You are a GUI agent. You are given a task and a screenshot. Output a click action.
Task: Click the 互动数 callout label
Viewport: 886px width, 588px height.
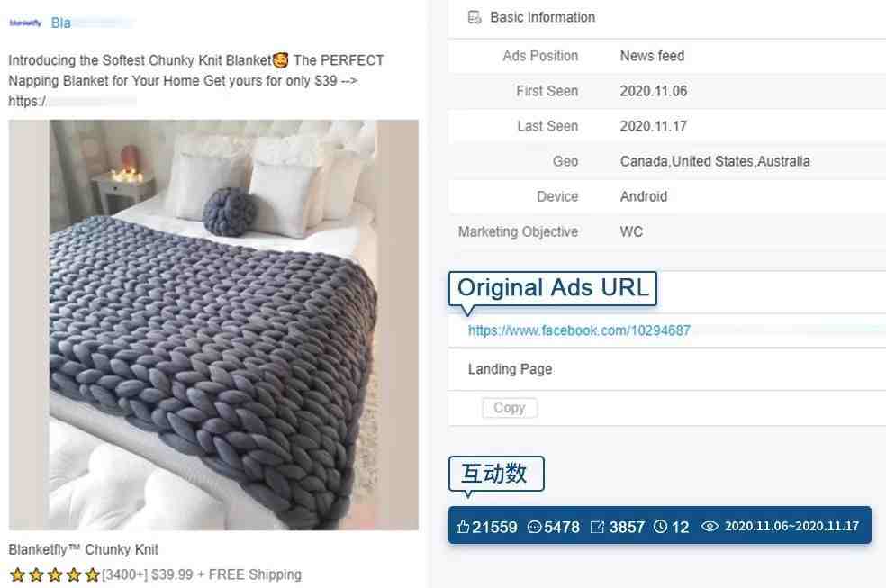pyautogui.click(x=496, y=474)
